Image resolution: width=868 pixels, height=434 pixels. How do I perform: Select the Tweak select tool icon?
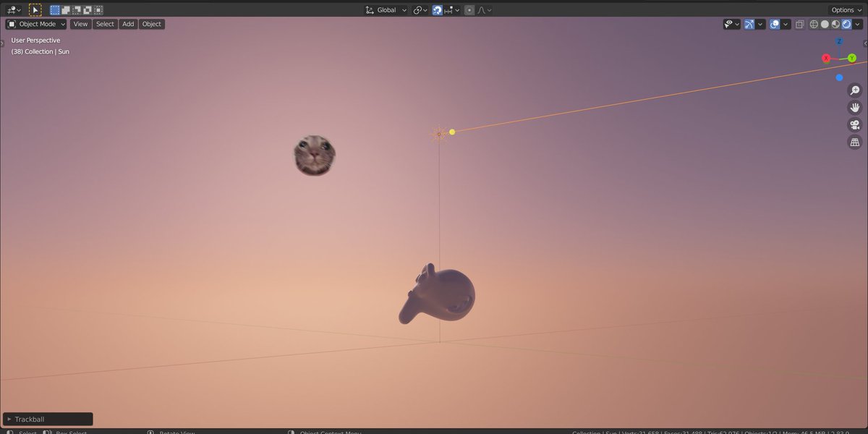click(35, 10)
